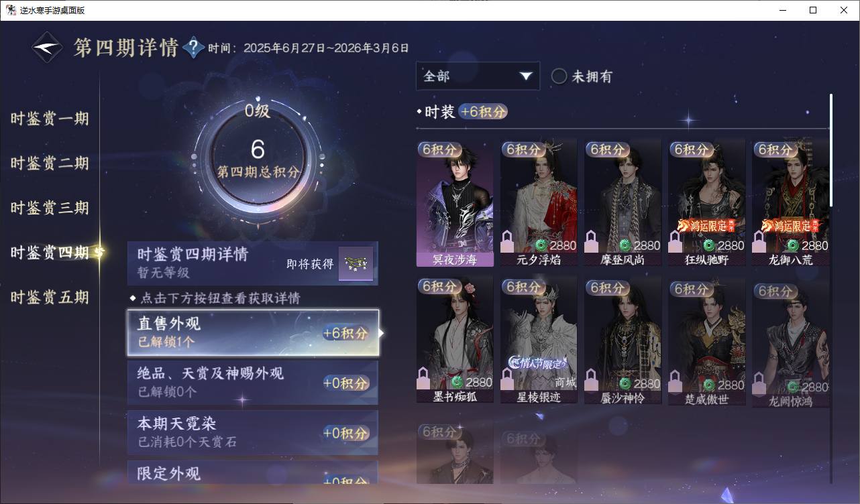Toggle the 未拥有 filter radio button

pos(559,76)
